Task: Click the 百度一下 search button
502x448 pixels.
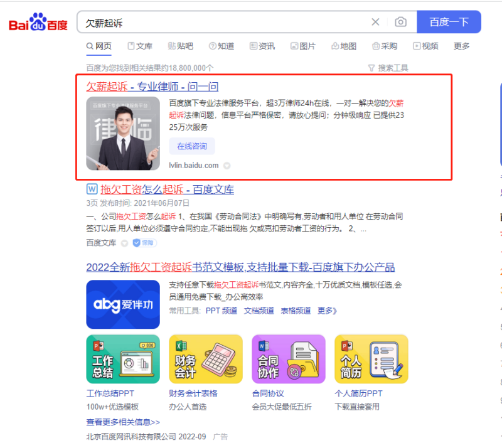Action: point(449,22)
